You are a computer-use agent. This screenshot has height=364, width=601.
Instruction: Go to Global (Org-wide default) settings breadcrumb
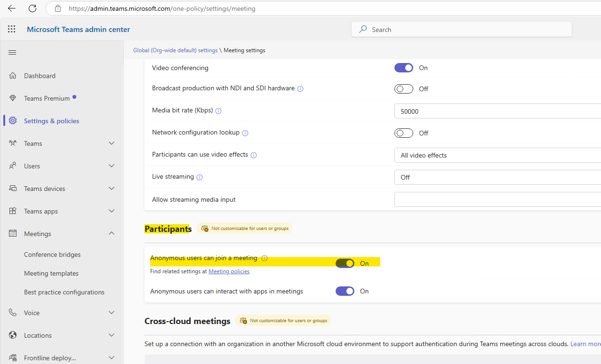click(x=176, y=50)
